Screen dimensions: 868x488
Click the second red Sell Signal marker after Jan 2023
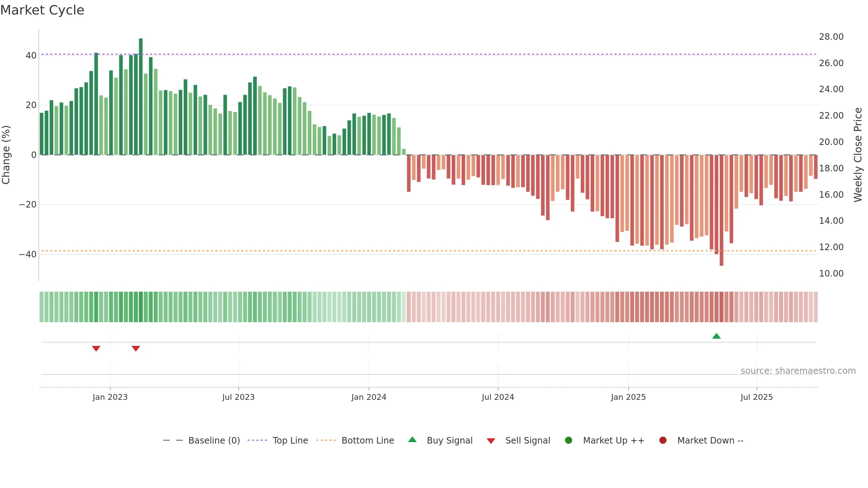point(136,348)
